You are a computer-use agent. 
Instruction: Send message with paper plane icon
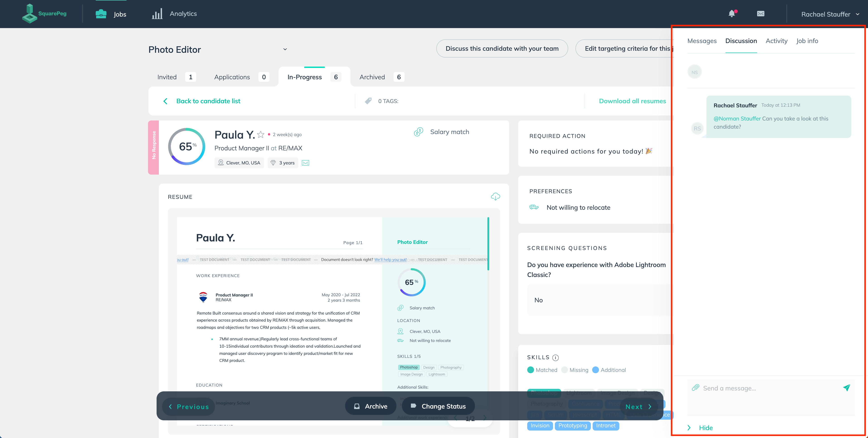[847, 388]
